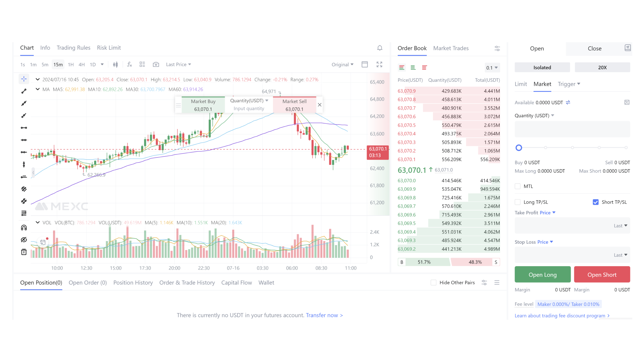The height and width of the screenshot is (362, 644).
Task: Drag the leverage quantity slider
Action: 519,147
